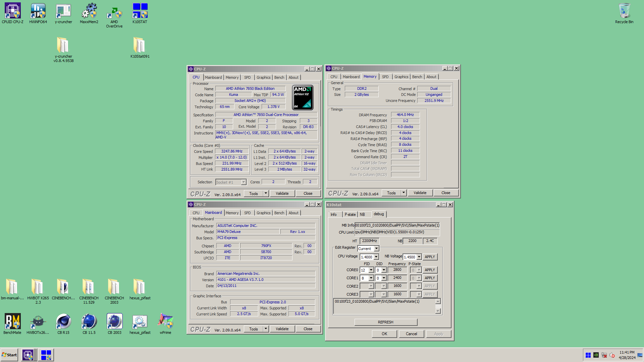644x362 pixels.
Task: Click Validate in Memory window
Action: (x=420, y=193)
